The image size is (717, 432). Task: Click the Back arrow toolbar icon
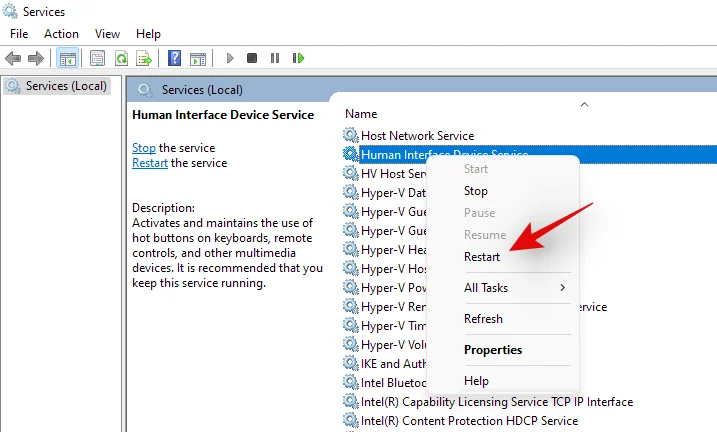(14, 58)
